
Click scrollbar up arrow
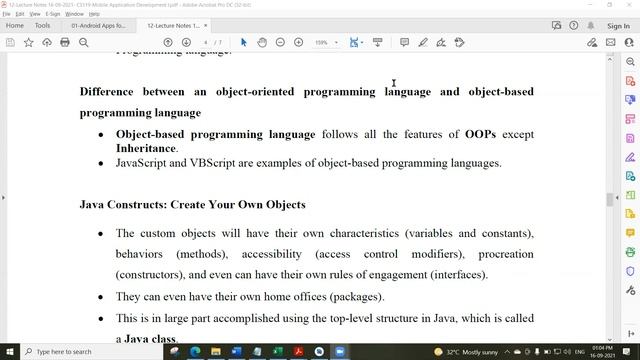(x=610, y=60)
